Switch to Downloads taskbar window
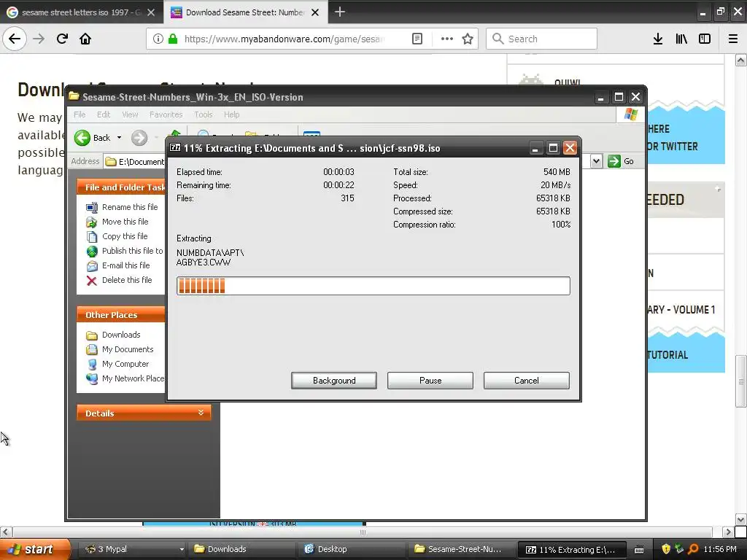The height and width of the screenshot is (560, 747). click(242, 549)
